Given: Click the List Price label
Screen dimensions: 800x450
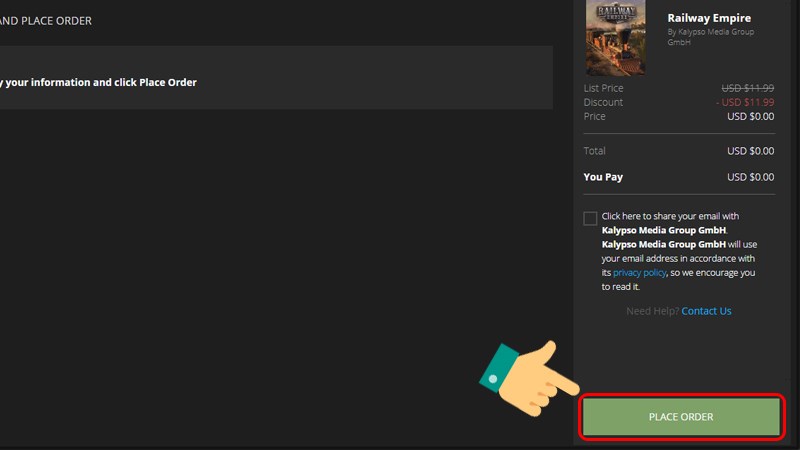Looking at the screenshot, I should (603, 88).
